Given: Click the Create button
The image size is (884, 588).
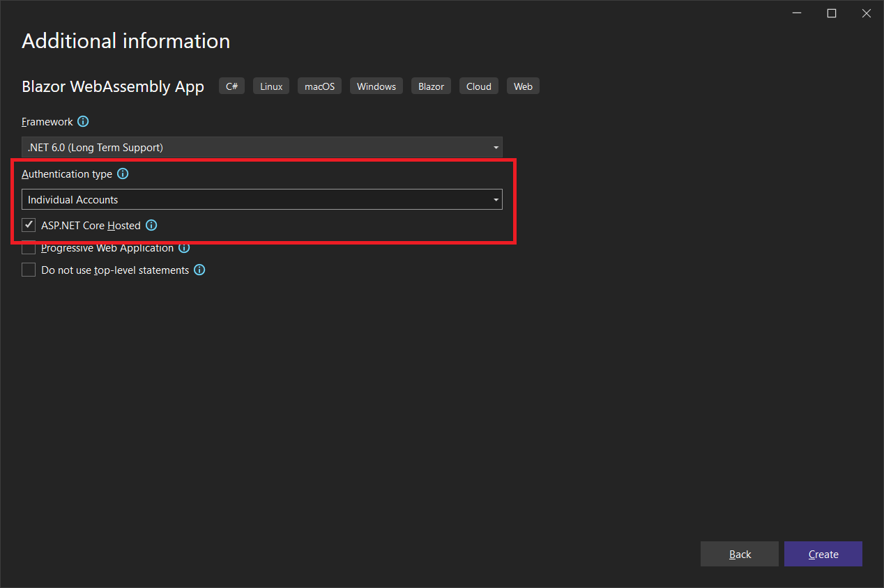Looking at the screenshot, I should click(823, 554).
